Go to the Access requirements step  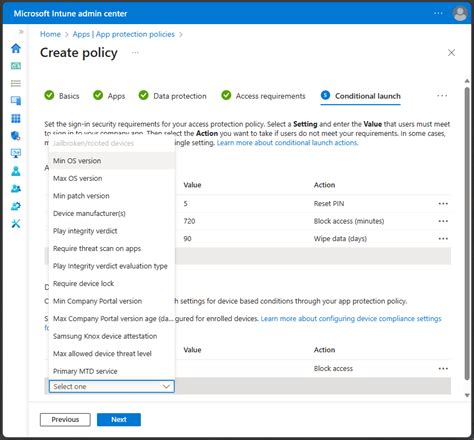coord(263,96)
